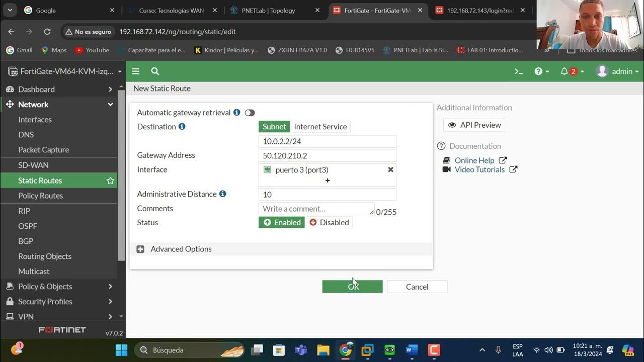Open Packet Capture page

[44, 150]
